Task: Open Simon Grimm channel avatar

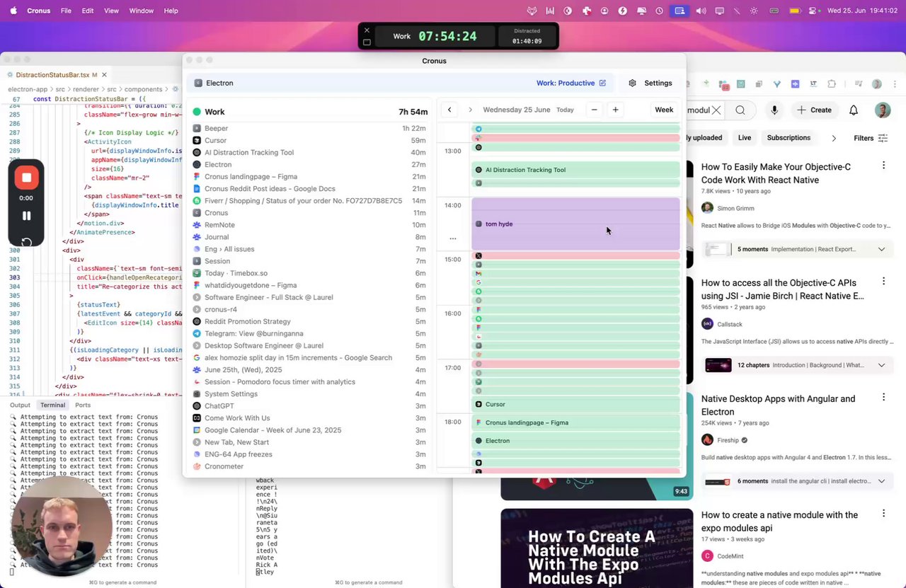Action: (707, 208)
